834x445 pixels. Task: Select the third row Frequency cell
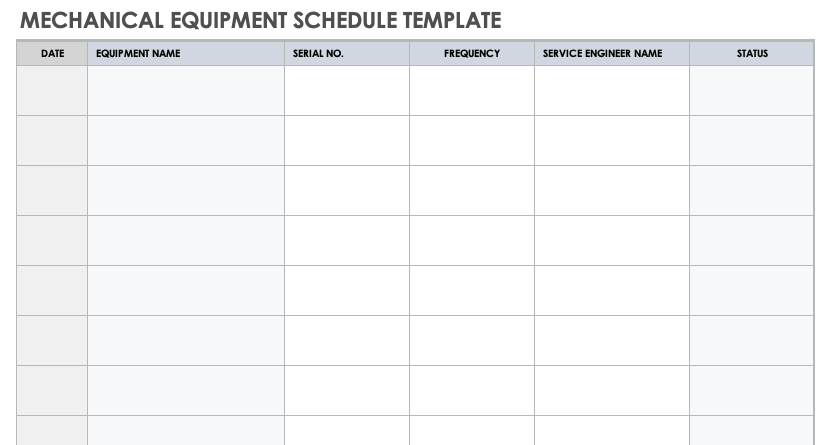[x=471, y=190]
